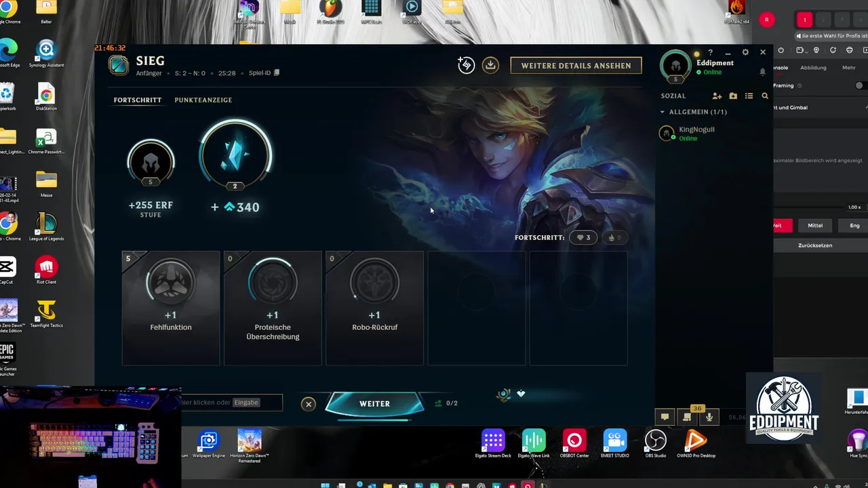Switch to the Fortschritt tab

coord(138,100)
